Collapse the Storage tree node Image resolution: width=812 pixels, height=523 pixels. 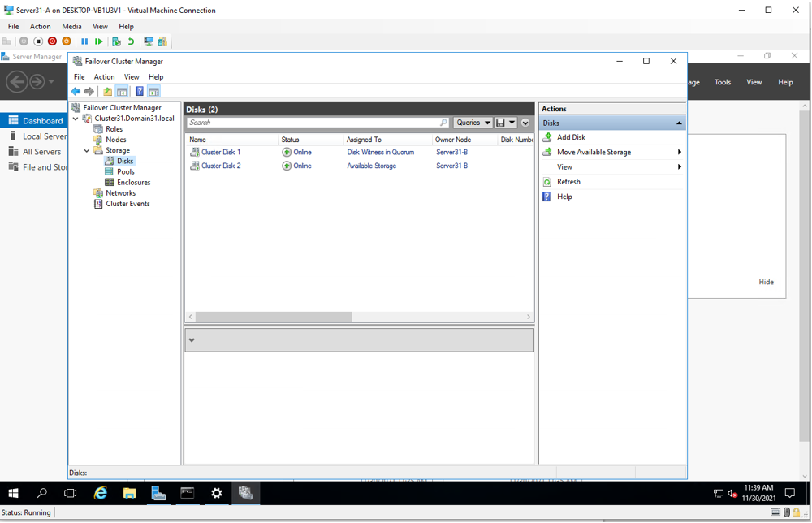coord(87,151)
